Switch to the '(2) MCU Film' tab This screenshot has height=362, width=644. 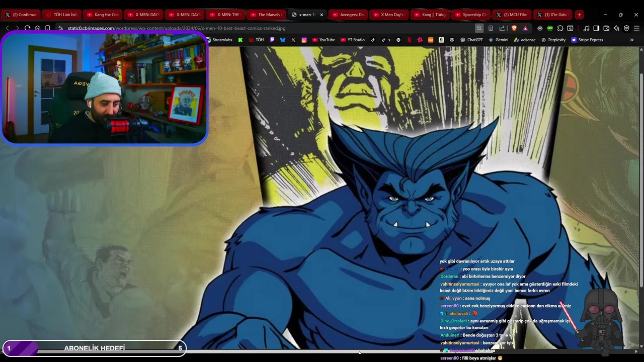(511, 15)
